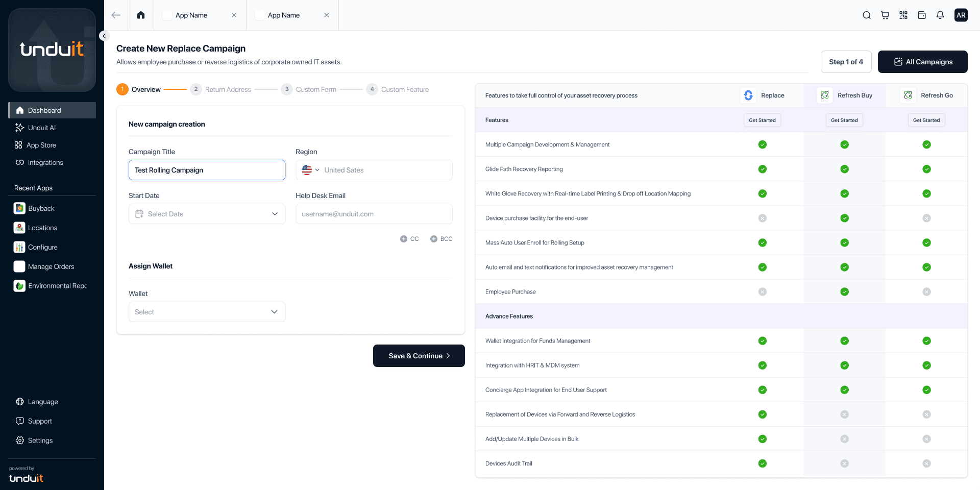This screenshot has width=980, height=490.
Task: Open the wallet icon in header
Action: [x=921, y=15]
